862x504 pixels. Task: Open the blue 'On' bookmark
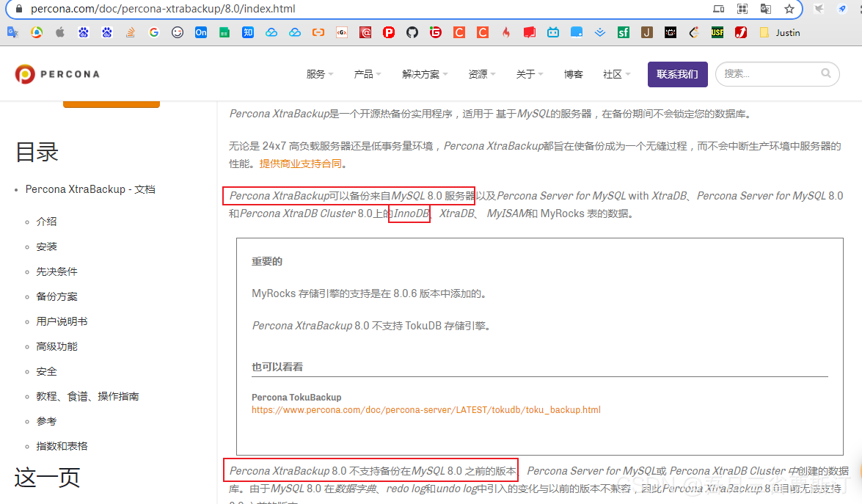pyautogui.click(x=201, y=32)
